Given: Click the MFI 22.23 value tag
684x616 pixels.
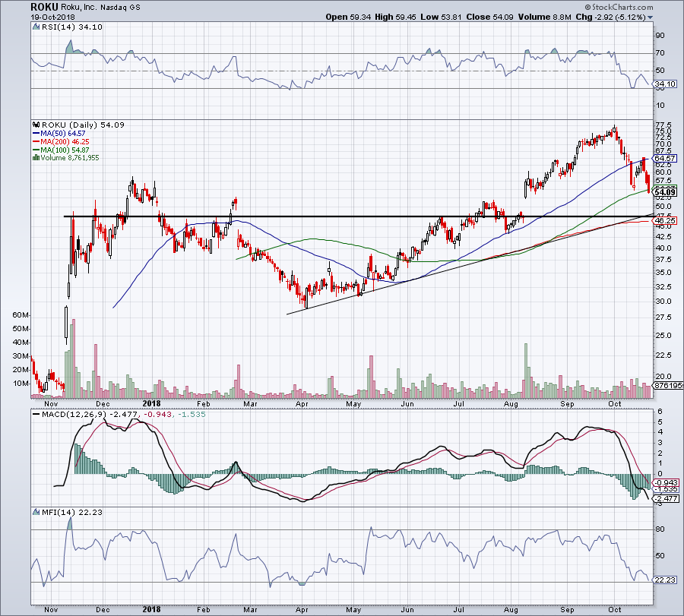Looking at the screenshot, I should click(665, 580).
